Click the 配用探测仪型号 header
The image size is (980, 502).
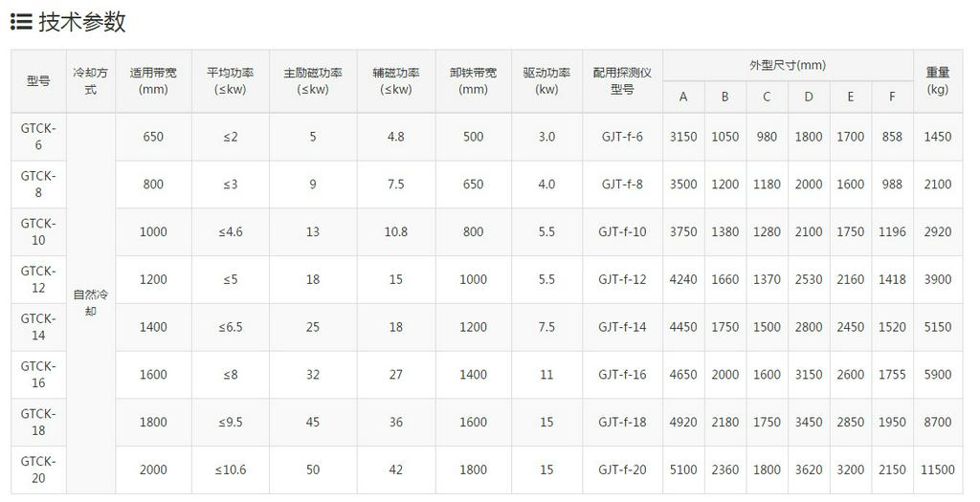pyautogui.click(x=622, y=81)
